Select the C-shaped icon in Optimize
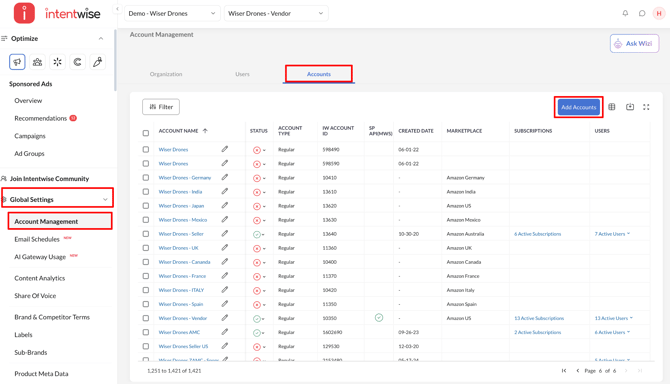Screen dimensions: 670x384 (x=77, y=62)
